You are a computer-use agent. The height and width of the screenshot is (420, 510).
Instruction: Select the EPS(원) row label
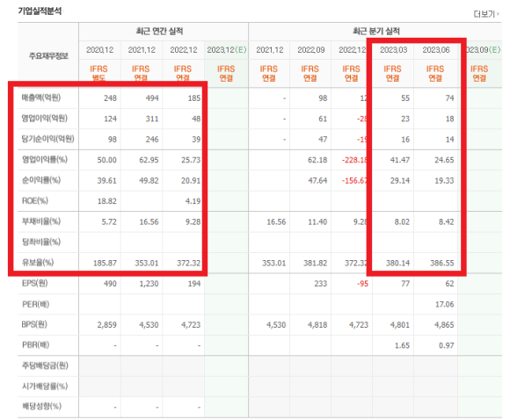point(35,283)
